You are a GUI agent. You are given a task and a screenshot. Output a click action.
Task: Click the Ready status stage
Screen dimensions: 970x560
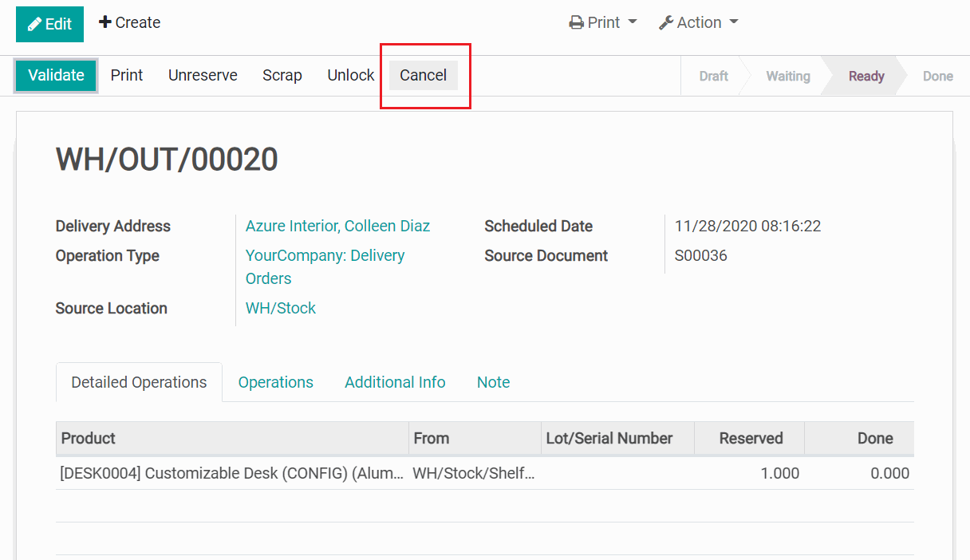tap(866, 76)
